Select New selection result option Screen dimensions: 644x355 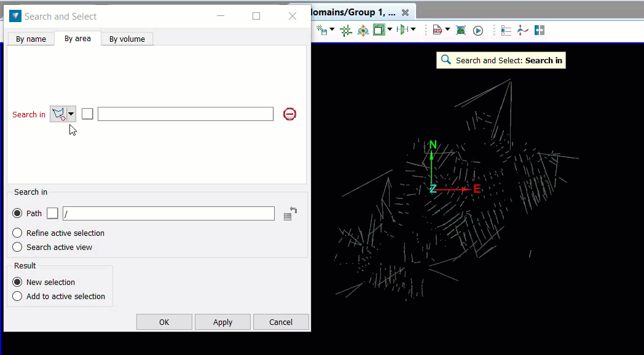tap(17, 282)
